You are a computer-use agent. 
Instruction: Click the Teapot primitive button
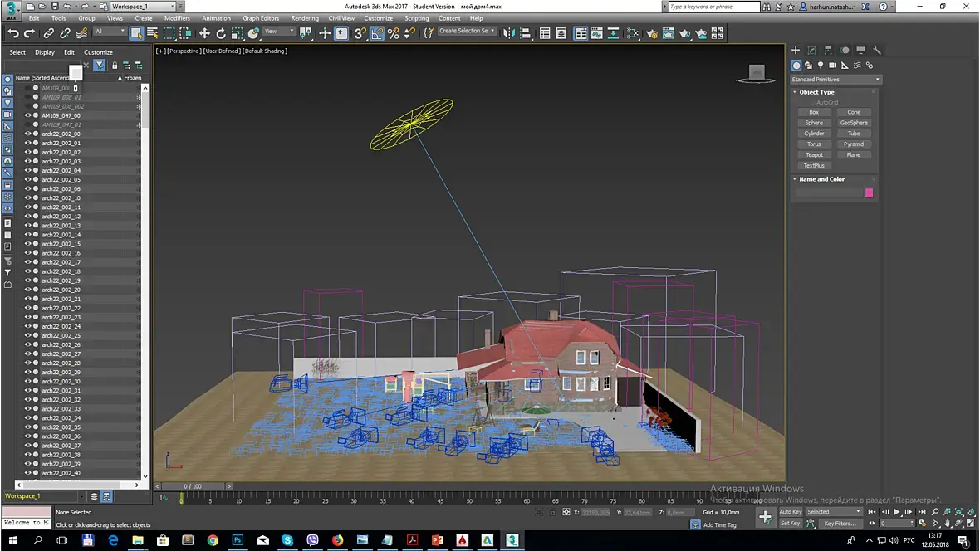pyautogui.click(x=814, y=154)
